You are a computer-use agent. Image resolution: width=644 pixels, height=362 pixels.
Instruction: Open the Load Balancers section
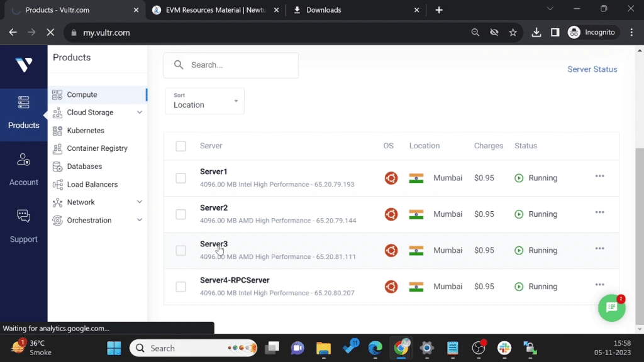tap(92, 184)
